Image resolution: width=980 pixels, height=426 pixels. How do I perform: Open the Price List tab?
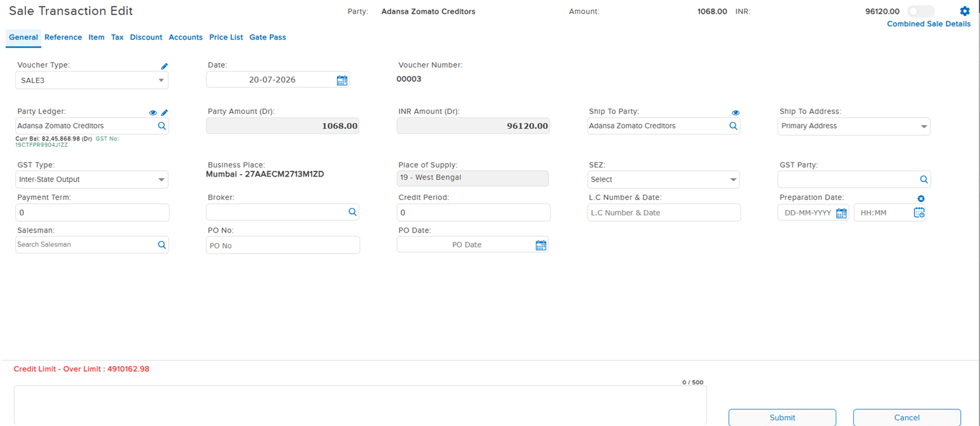tap(226, 37)
